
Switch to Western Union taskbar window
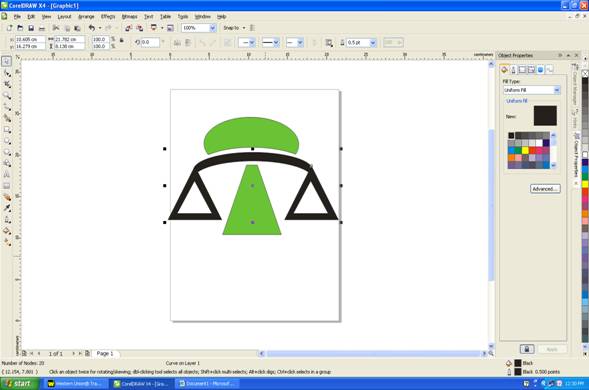click(75, 384)
